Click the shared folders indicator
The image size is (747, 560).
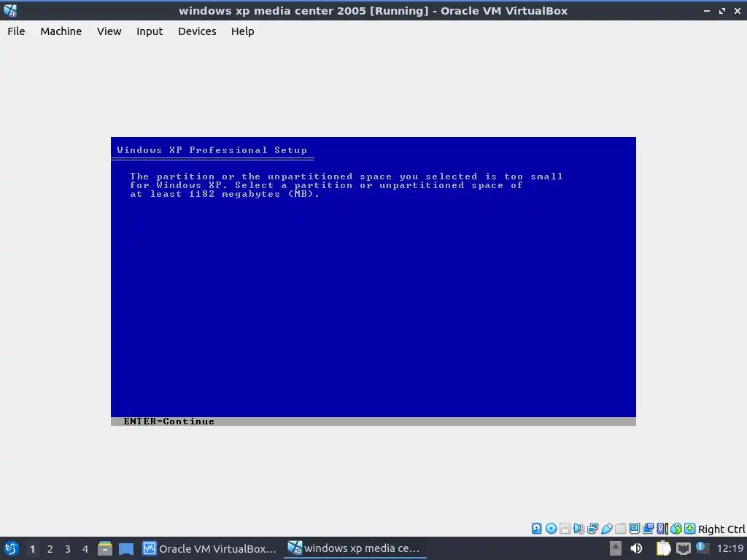620,529
